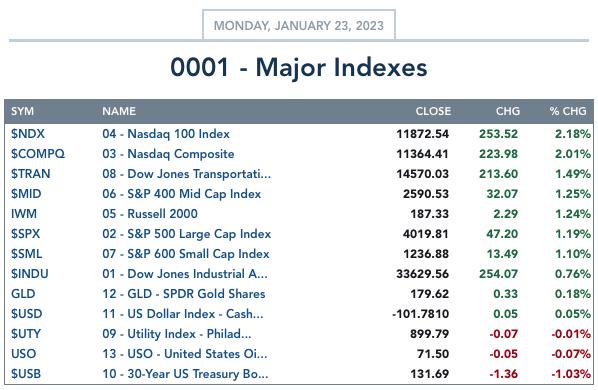The width and height of the screenshot is (598, 390).
Task: Select the $MID symbol link
Action: coord(26,194)
